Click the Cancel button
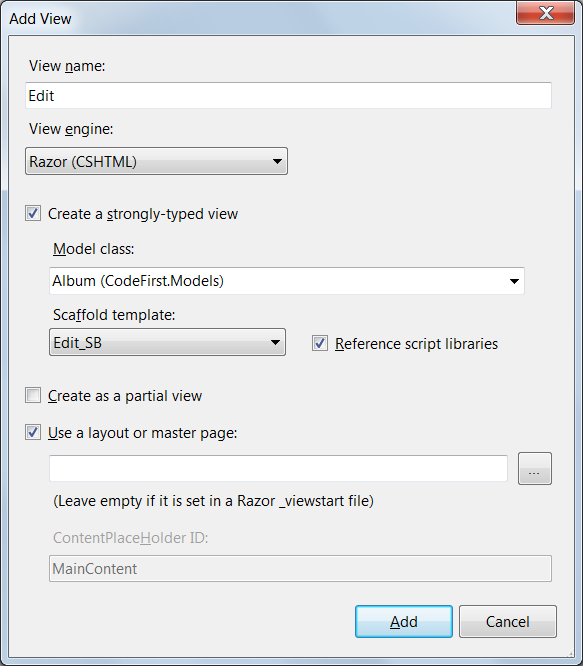Image resolution: width=583 pixels, height=666 pixels. click(x=508, y=621)
